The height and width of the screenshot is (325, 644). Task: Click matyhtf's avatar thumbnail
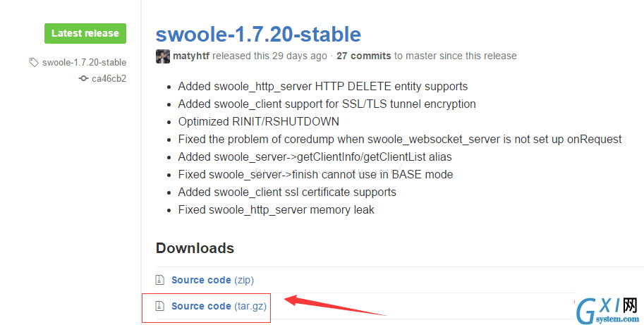[163, 56]
